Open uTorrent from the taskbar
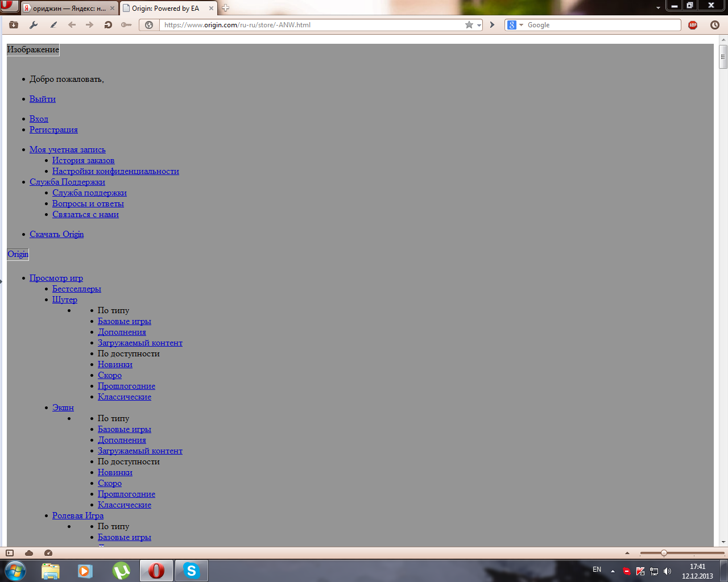The width and height of the screenshot is (728, 582). [x=121, y=571]
